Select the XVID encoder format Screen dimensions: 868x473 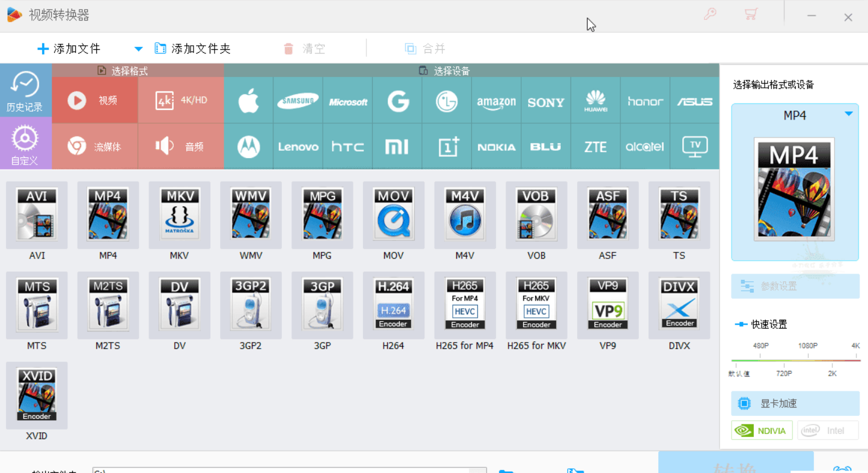pyautogui.click(x=37, y=395)
